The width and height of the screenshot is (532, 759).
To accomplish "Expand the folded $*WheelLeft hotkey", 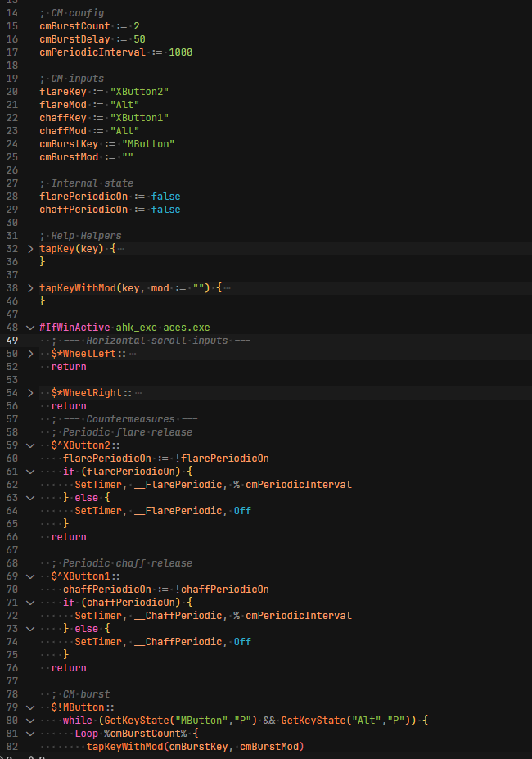I will pos(30,354).
